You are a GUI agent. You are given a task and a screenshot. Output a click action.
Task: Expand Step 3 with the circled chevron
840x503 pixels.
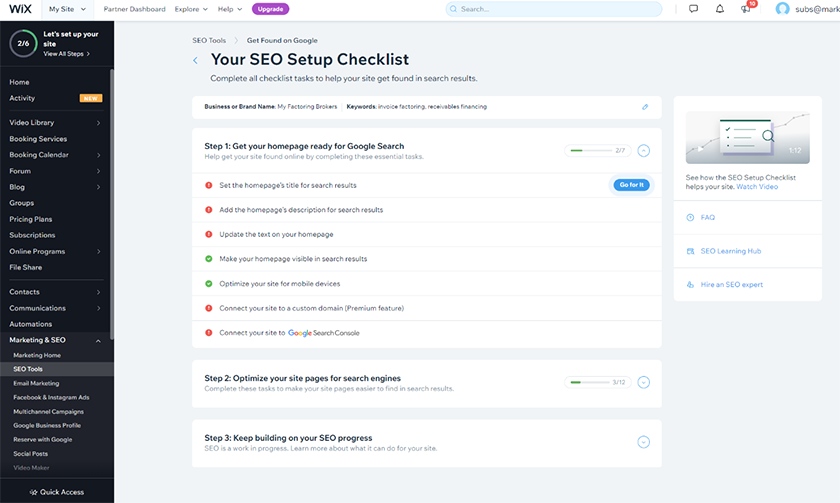tap(643, 442)
